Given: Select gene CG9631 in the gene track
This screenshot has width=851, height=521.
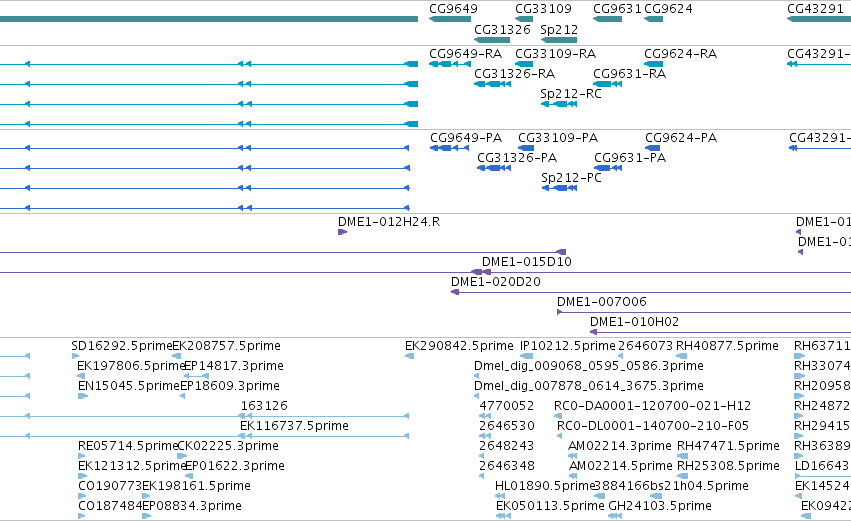Looking at the screenshot, I should (x=617, y=9).
